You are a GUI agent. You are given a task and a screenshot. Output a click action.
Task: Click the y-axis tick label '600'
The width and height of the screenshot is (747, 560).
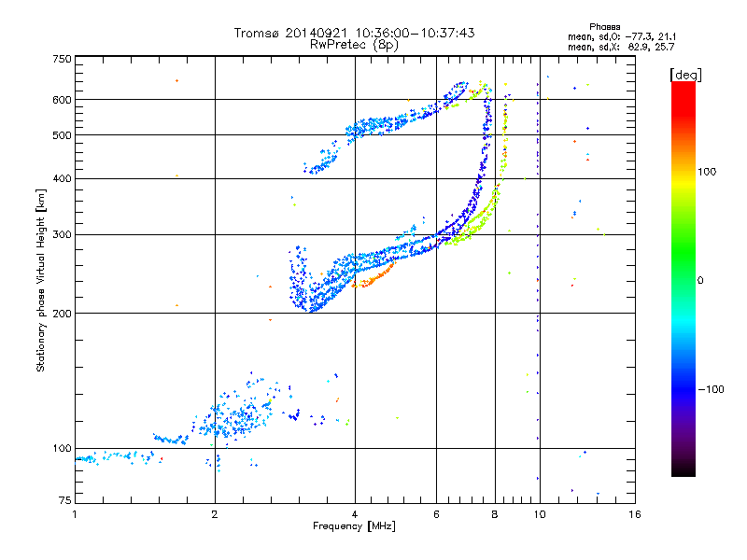[x=62, y=100]
